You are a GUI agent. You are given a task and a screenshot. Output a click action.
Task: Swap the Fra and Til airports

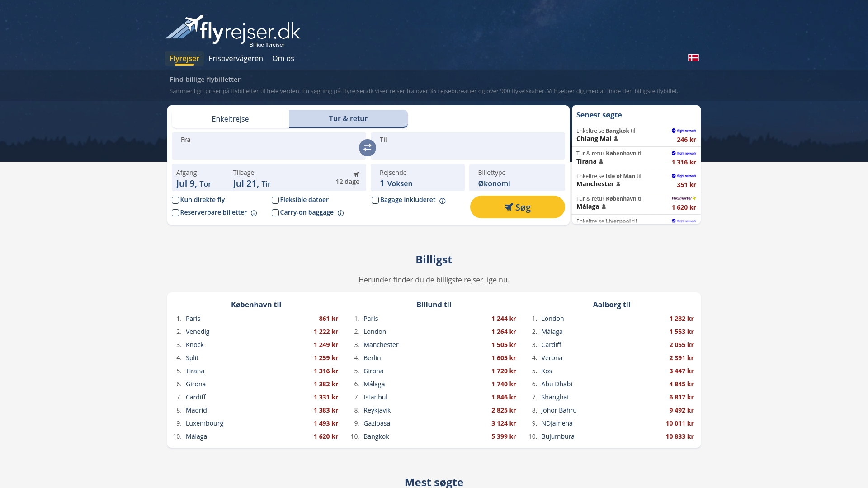(368, 148)
